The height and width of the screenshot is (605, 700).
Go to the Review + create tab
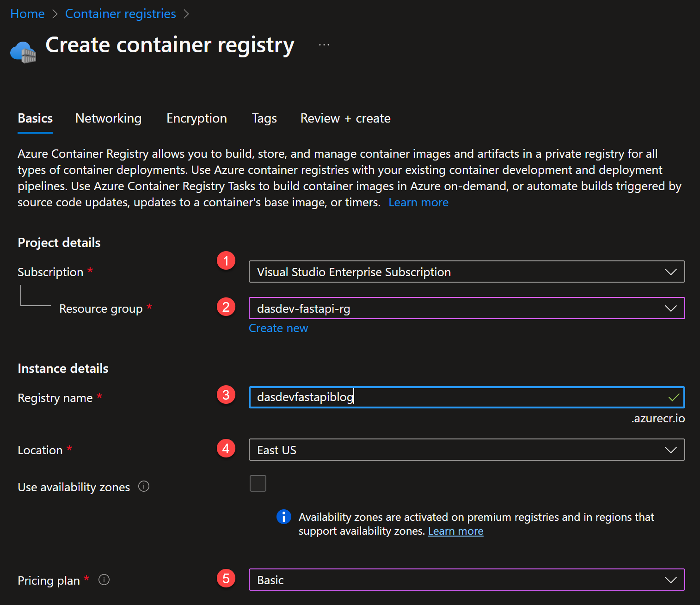coord(345,118)
